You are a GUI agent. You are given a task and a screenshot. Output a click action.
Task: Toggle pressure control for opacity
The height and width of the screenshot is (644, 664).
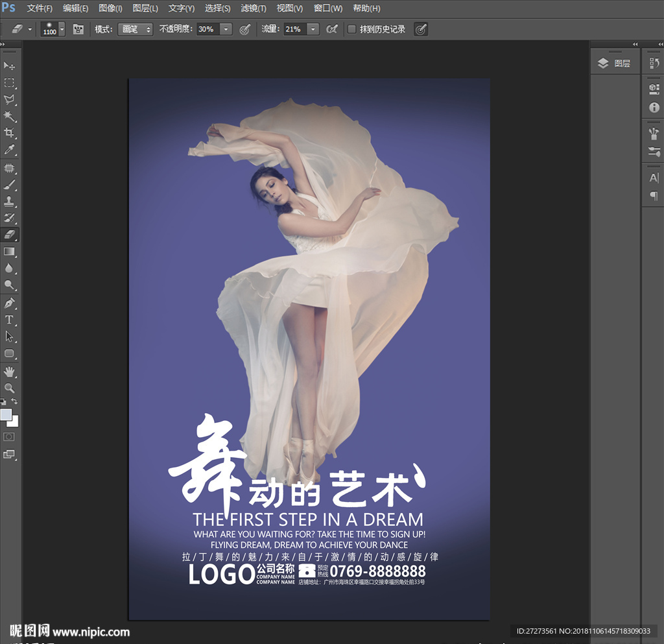click(244, 29)
